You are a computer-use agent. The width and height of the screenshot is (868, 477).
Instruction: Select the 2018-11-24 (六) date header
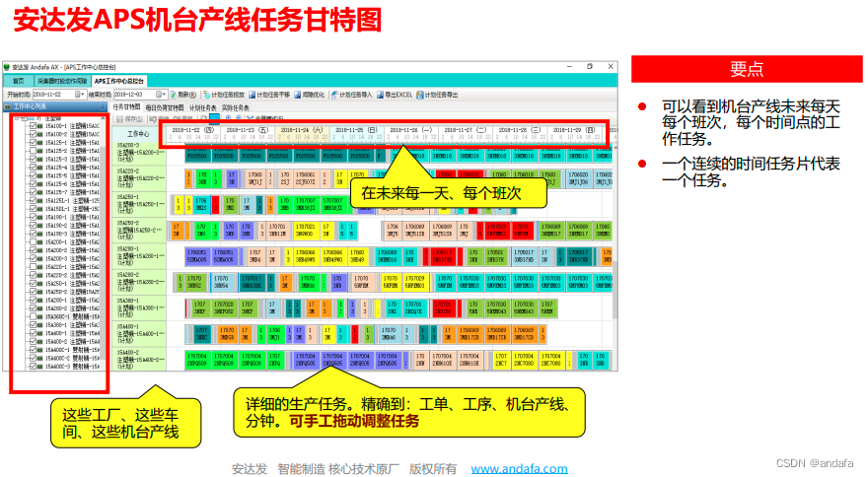302,130
